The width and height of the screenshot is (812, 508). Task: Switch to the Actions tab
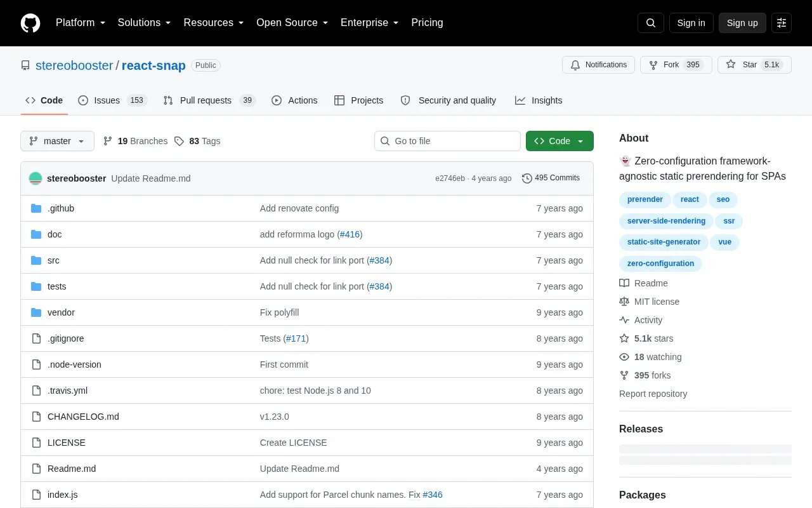294,100
